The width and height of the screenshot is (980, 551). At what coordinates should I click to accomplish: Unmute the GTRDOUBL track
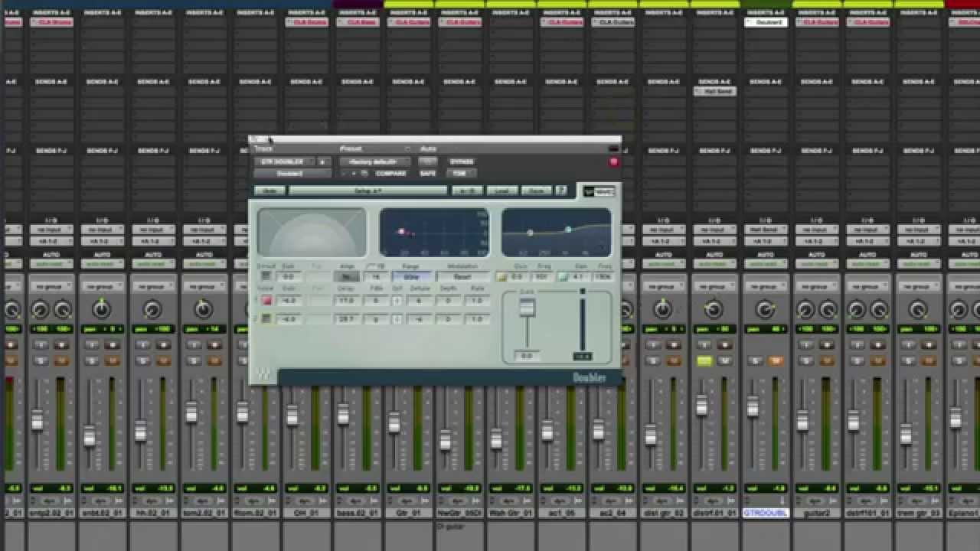coord(776,360)
